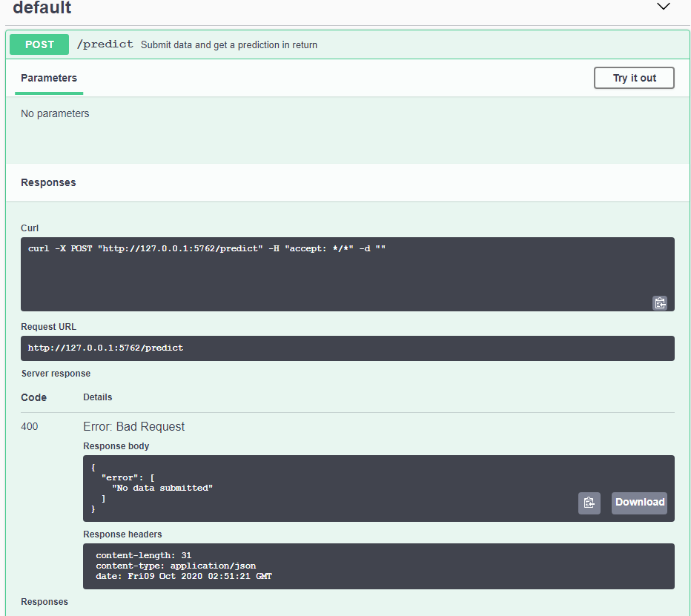Click the POST badge next to /predict
The image size is (691, 616).
(x=39, y=44)
